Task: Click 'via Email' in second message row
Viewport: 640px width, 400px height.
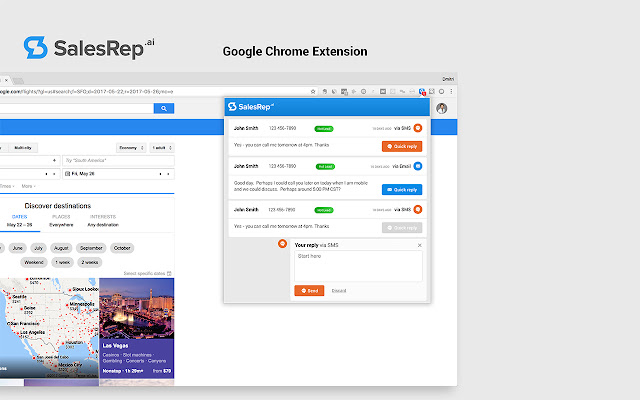Action: pyautogui.click(x=402, y=166)
